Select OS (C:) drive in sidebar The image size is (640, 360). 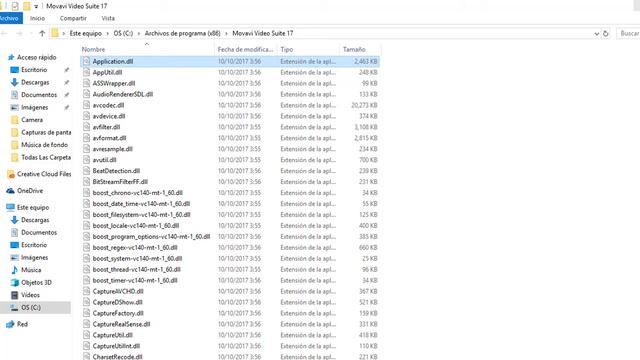(31, 308)
